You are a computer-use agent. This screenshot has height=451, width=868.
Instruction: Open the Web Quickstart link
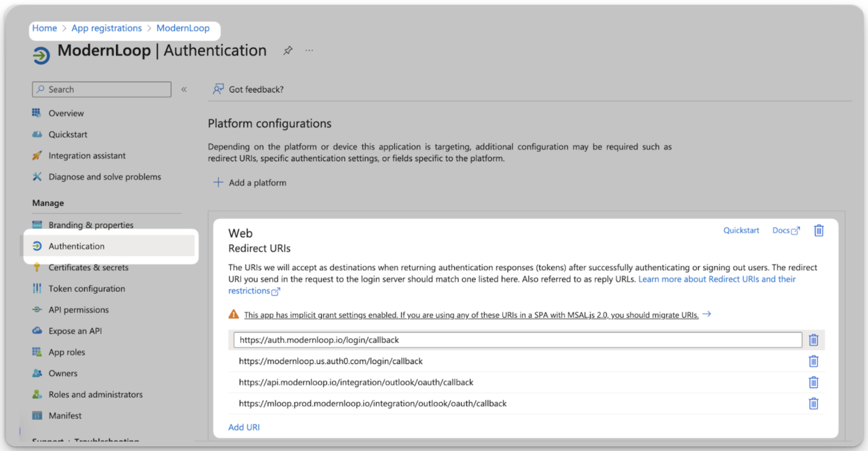click(x=741, y=230)
